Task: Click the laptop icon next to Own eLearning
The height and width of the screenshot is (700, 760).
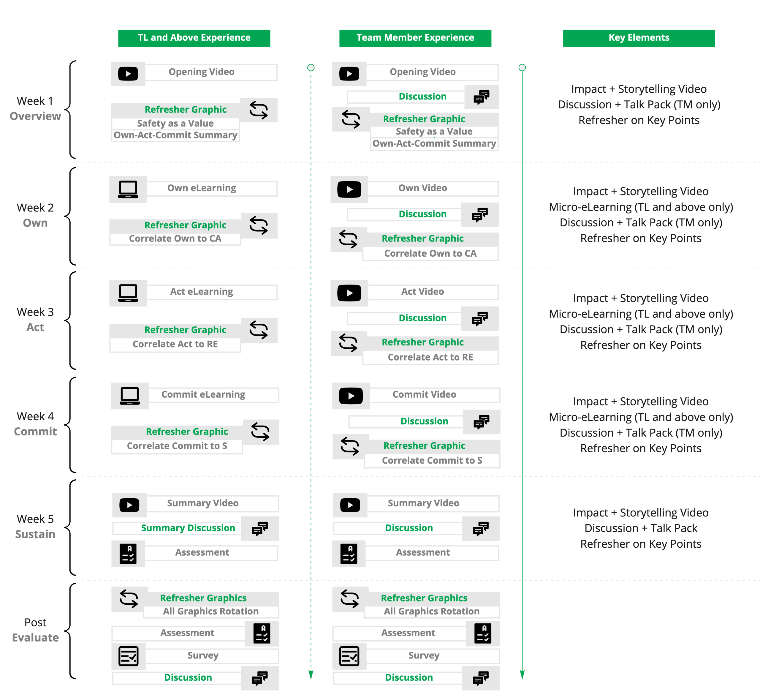Action: click(x=128, y=189)
